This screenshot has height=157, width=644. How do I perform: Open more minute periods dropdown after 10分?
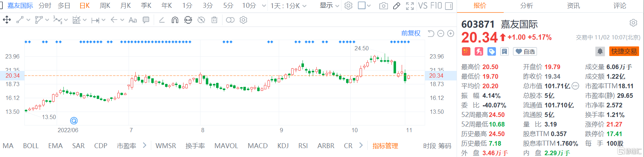coord(264,6)
